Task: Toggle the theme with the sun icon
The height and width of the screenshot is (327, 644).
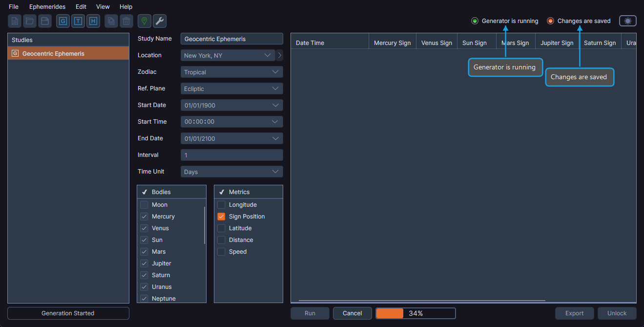Action: 627,21
